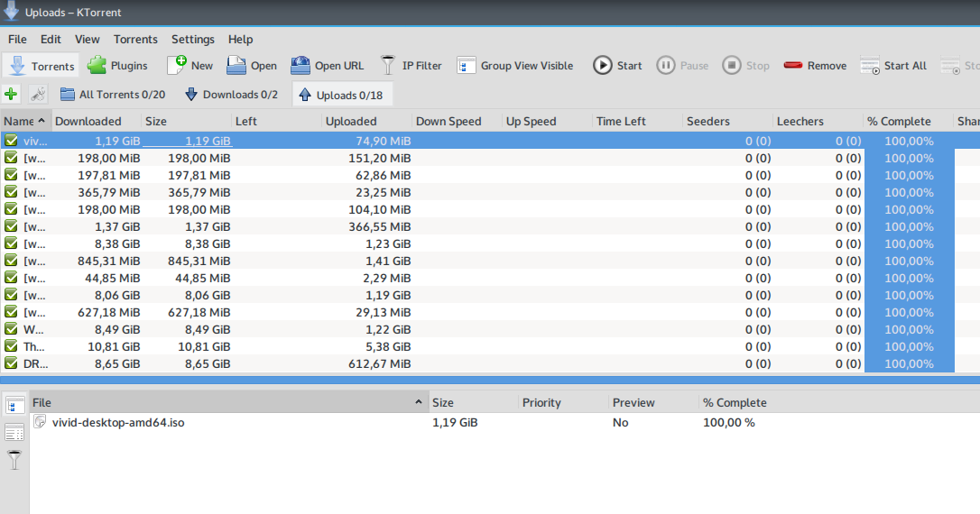The height and width of the screenshot is (514, 980).
Task: Sort by Uploaded column header
Action: (366, 121)
